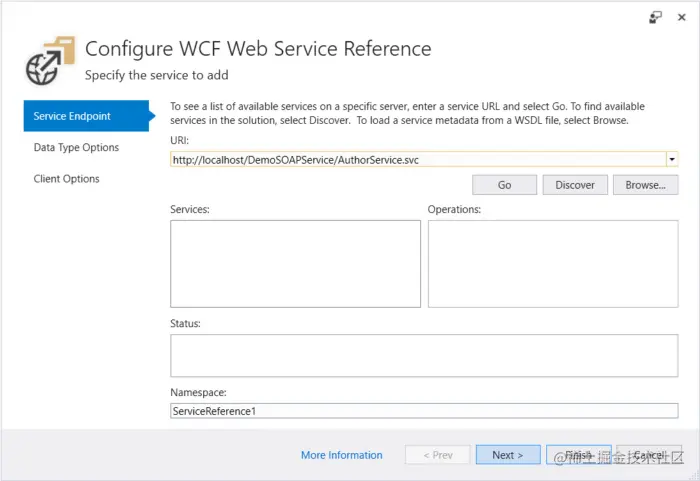Image resolution: width=700 pixels, height=481 pixels.
Task: Click into the Namespace text field
Action: point(424,411)
